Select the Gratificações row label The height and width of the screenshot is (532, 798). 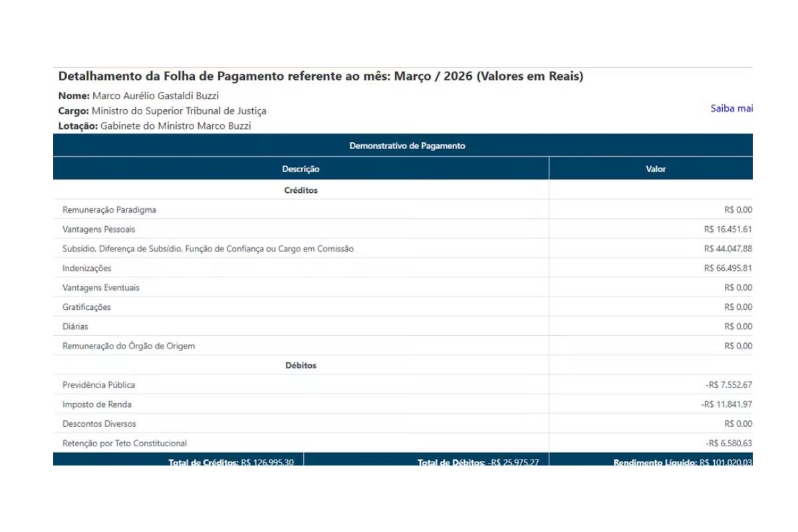click(86, 307)
